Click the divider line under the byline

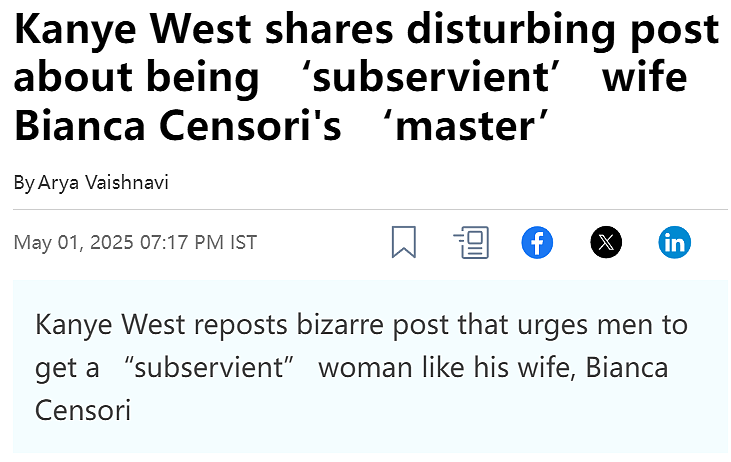370,210
